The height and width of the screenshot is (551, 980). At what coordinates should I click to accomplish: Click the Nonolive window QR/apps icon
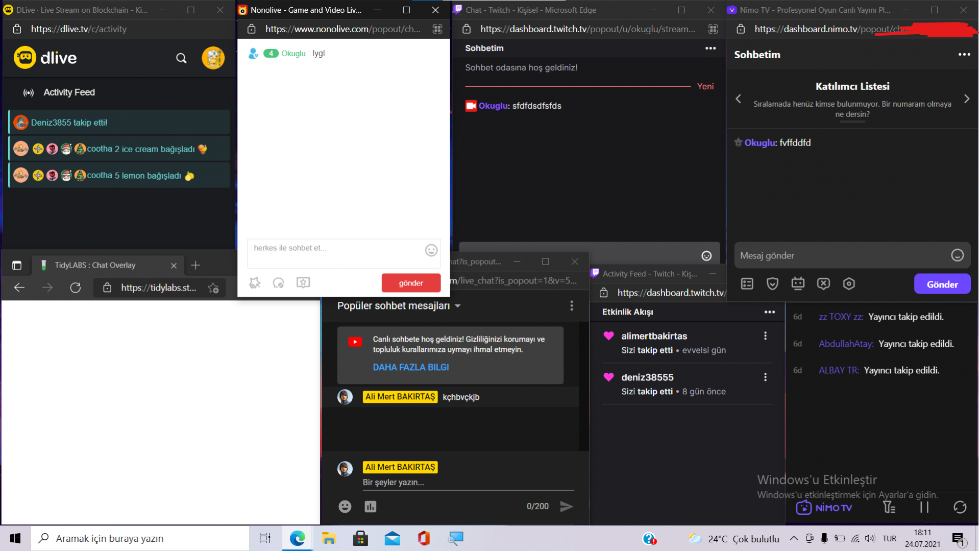point(437,29)
